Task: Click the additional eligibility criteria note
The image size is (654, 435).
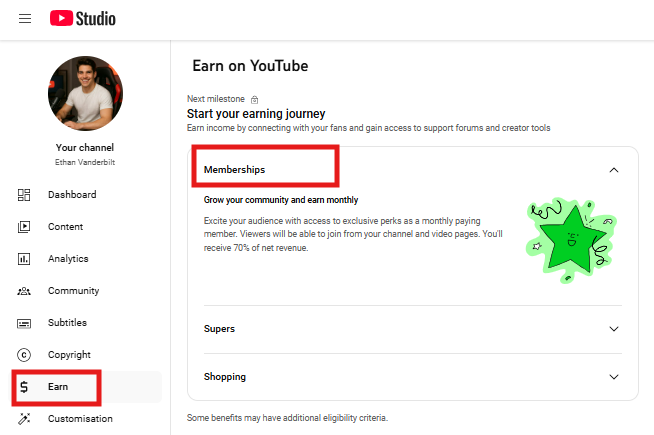Action: pos(287,418)
